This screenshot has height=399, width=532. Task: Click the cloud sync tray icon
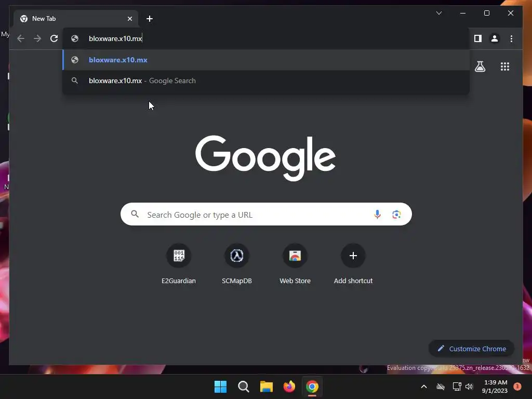click(x=441, y=387)
